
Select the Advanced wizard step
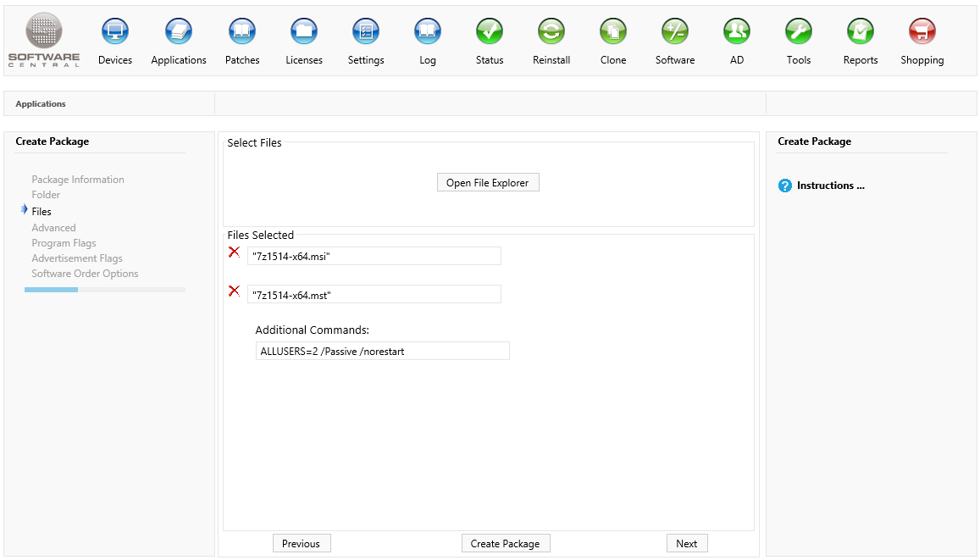(53, 228)
